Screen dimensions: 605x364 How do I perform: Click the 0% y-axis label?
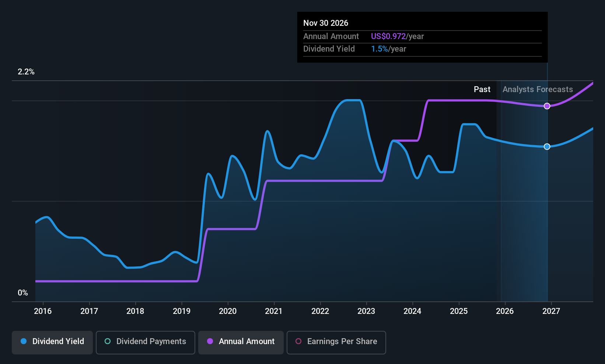[23, 293]
